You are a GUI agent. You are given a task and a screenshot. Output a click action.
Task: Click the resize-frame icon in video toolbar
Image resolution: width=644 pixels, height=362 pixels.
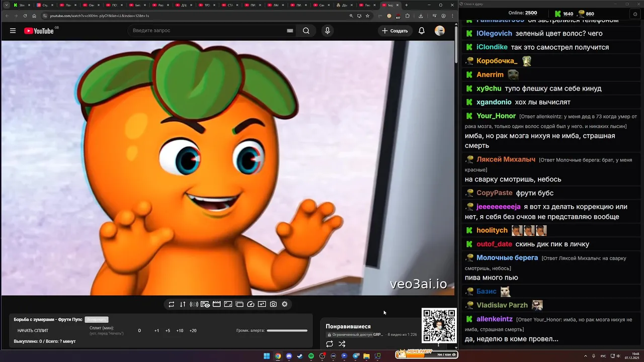click(x=228, y=304)
